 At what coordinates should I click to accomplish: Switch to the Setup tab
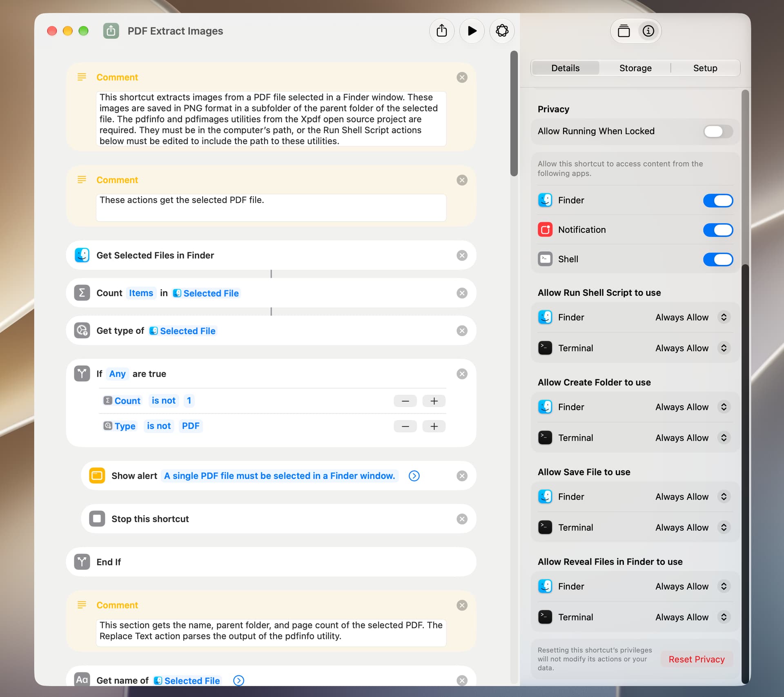tap(705, 68)
